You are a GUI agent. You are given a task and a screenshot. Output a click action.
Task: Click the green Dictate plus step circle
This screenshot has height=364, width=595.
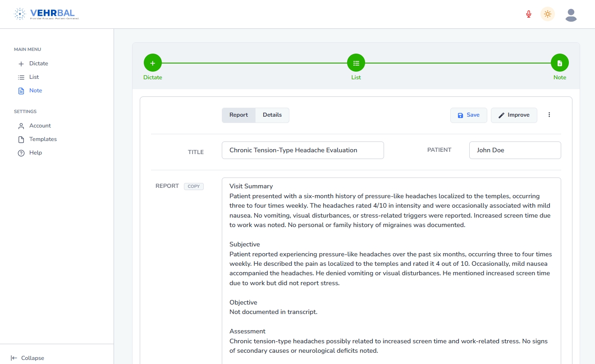click(153, 63)
